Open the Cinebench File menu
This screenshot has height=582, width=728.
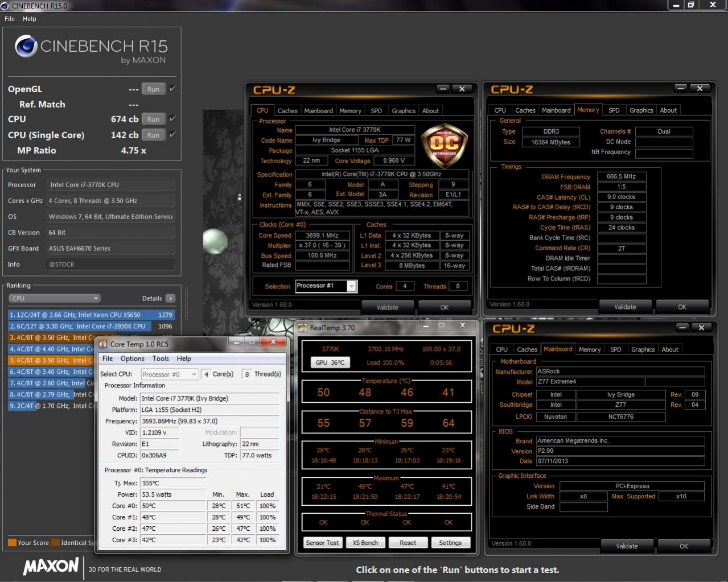pyautogui.click(x=10, y=19)
